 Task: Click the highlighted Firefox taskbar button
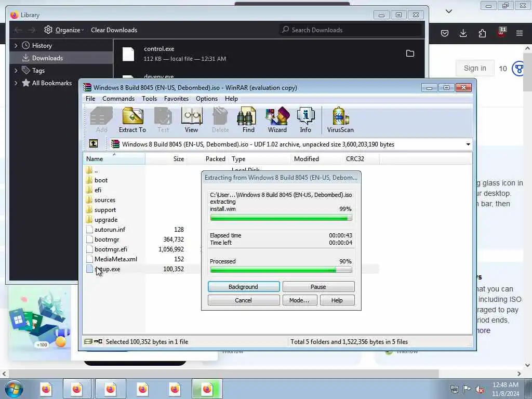[207, 389]
